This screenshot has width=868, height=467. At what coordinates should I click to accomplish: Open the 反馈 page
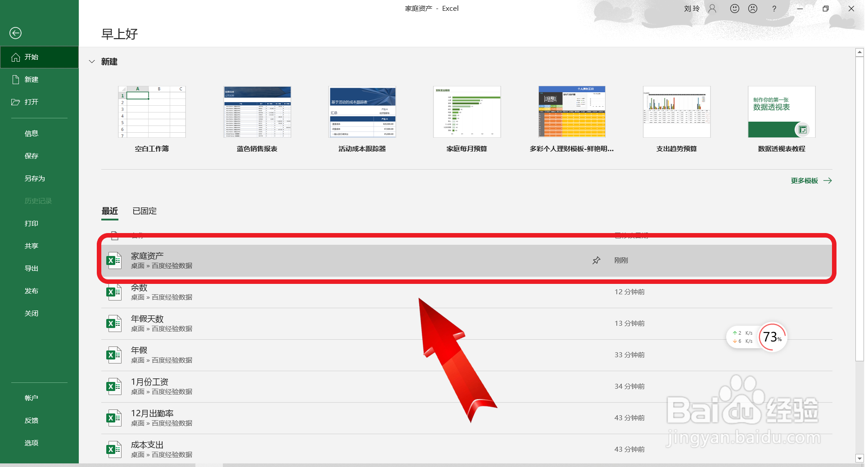(39, 421)
